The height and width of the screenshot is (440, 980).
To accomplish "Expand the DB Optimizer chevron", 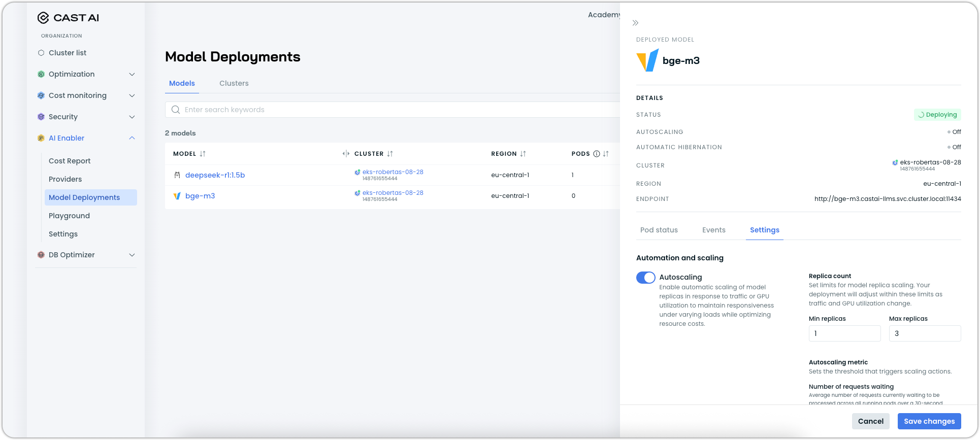I will [132, 255].
